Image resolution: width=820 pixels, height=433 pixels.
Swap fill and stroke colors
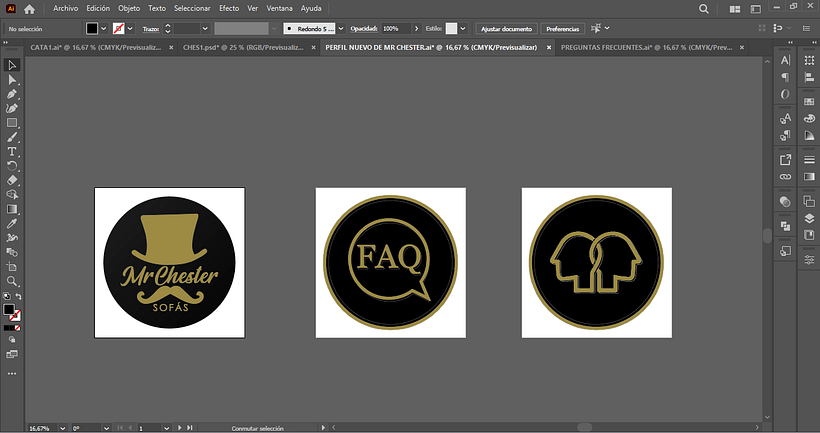(18, 297)
